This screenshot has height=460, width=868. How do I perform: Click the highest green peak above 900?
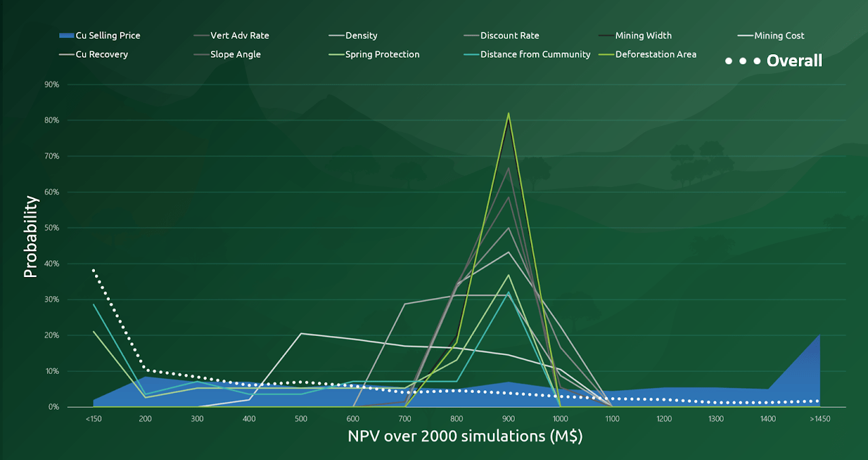509,114
